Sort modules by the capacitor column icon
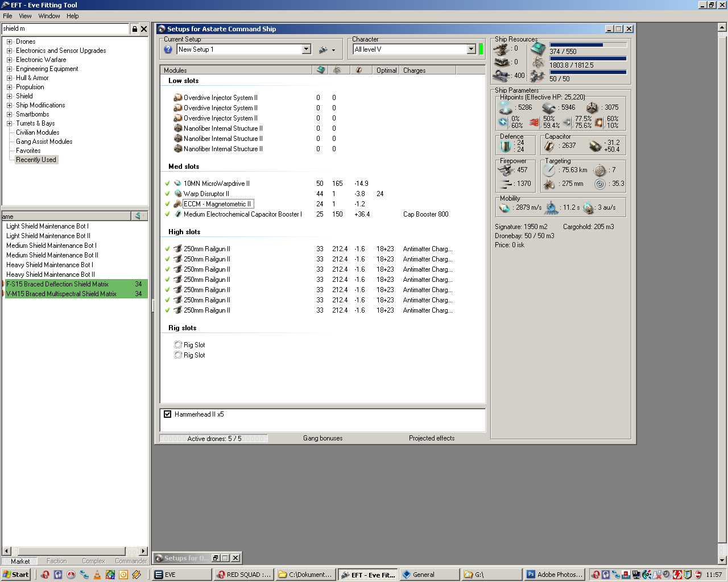The image size is (728, 582). [x=359, y=70]
